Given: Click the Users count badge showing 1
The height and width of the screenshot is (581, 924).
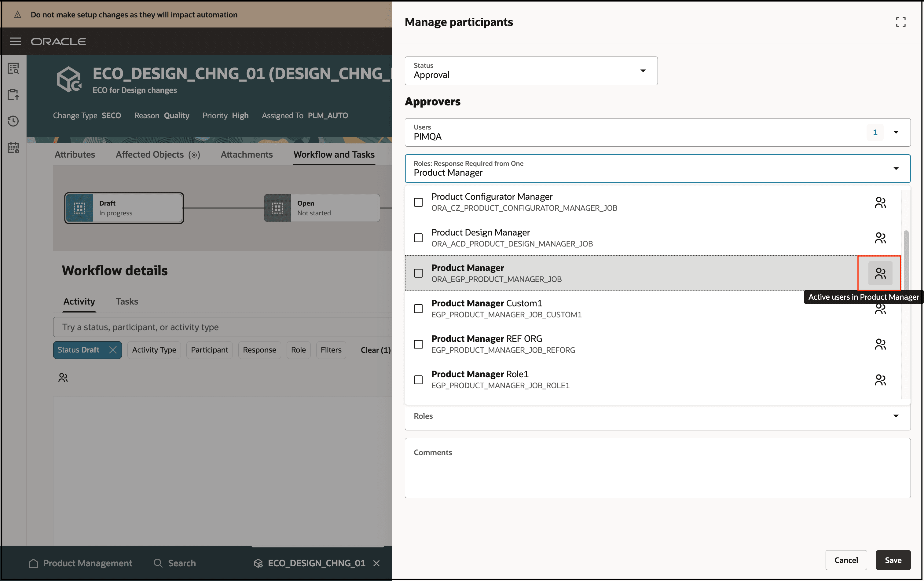Looking at the screenshot, I should click(875, 132).
